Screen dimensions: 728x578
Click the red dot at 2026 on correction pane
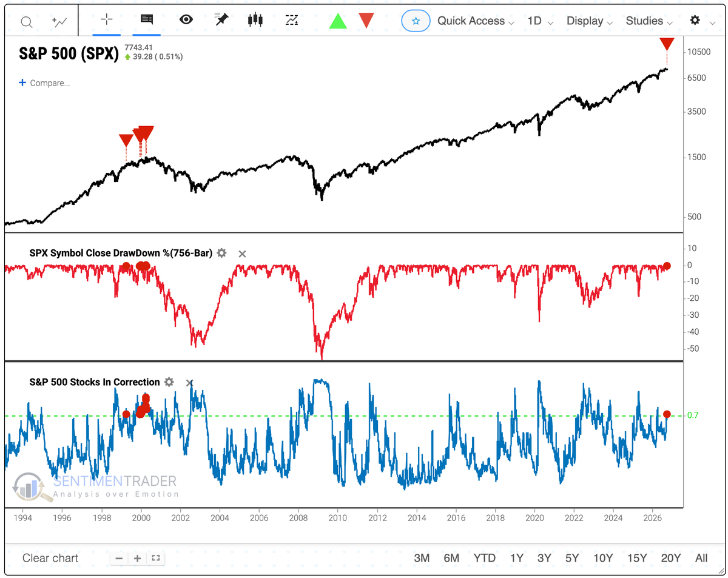(667, 414)
